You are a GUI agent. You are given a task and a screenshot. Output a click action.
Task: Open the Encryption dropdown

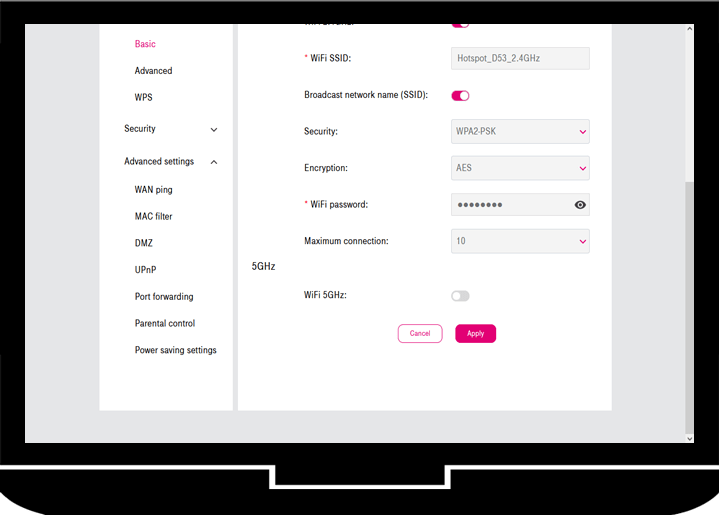pyautogui.click(x=520, y=168)
